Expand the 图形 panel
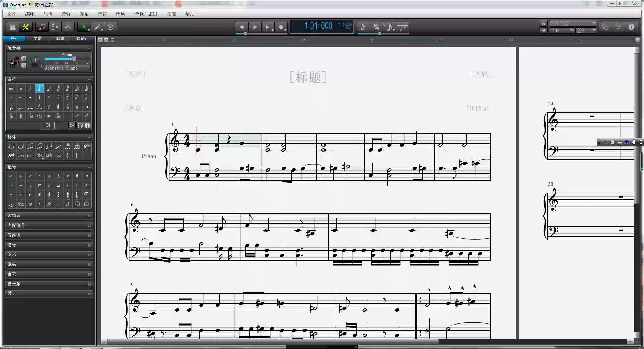Image resolution: width=644 pixels, height=349 pixels. [49, 255]
